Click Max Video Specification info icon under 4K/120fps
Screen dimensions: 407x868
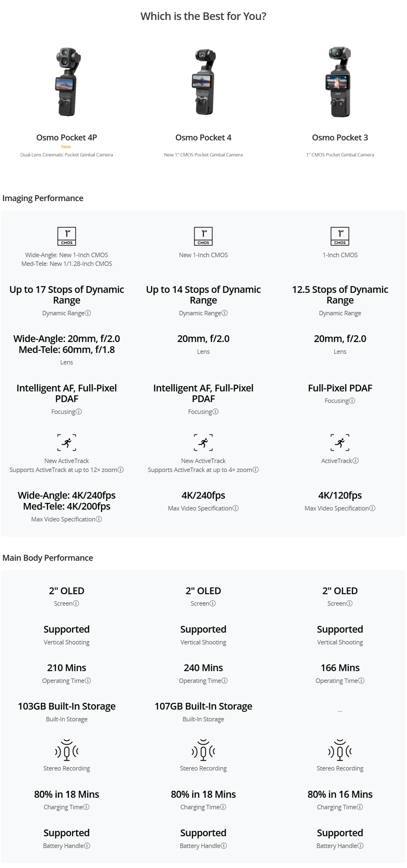click(372, 508)
